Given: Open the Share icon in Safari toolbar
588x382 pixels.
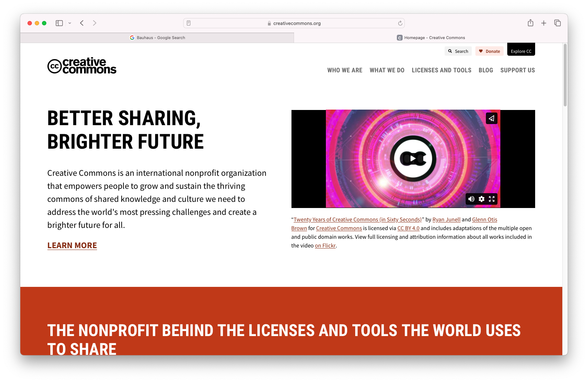Looking at the screenshot, I should point(530,23).
